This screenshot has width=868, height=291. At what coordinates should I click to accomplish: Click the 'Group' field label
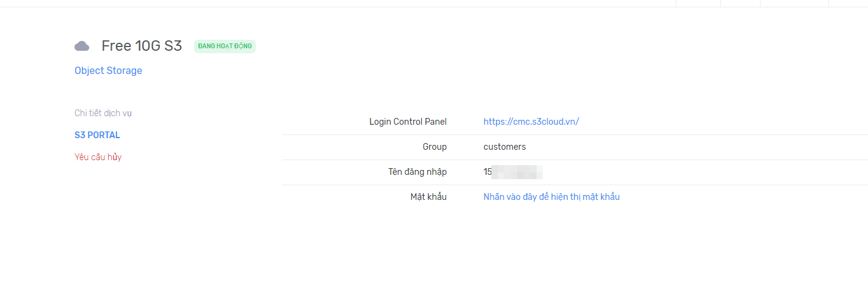[434, 147]
